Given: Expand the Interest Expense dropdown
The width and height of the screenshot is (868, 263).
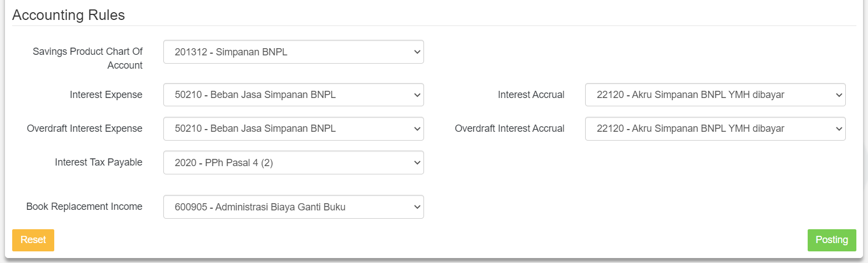Looking at the screenshot, I should (293, 95).
